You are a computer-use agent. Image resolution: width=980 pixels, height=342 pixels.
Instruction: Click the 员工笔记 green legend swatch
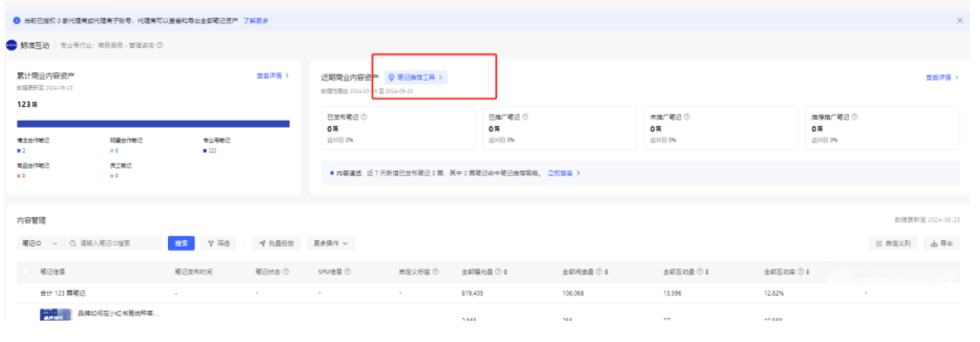tap(112, 176)
